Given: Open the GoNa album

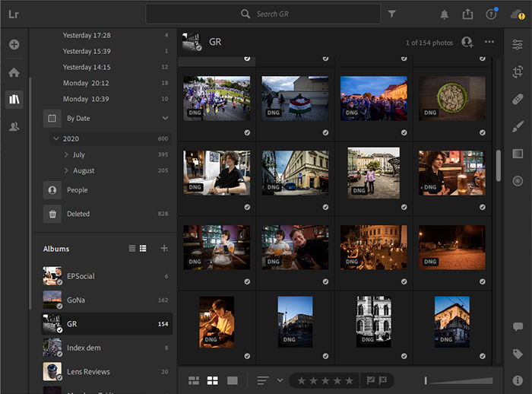Looking at the screenshot, I should click(x=76, y=300).
